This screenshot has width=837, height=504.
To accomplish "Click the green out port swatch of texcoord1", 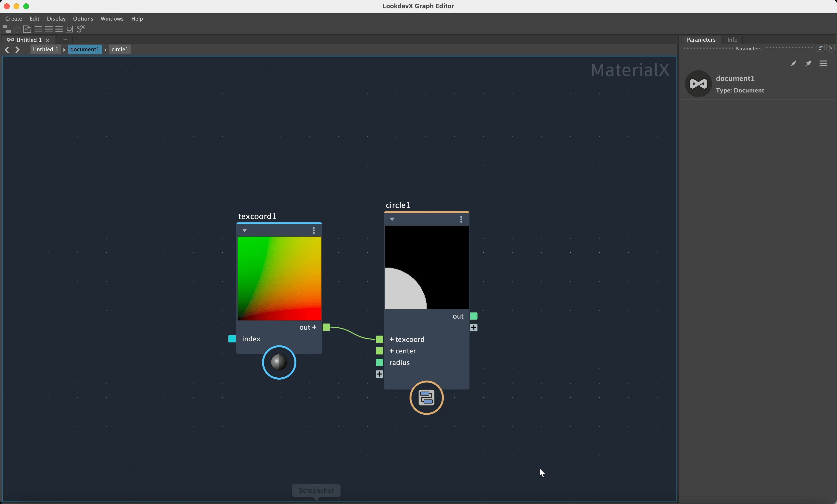I will [326, 327].
